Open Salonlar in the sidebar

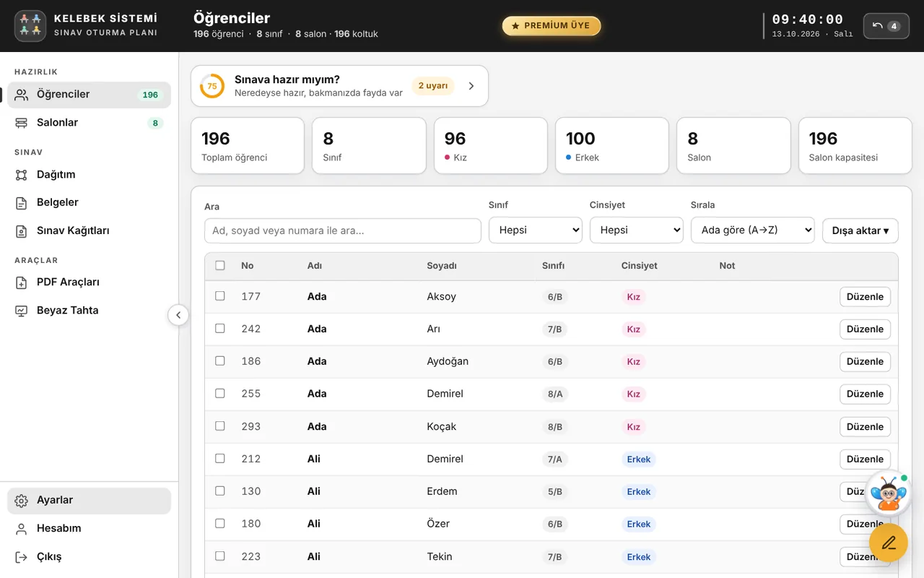[x=89, y=123]
